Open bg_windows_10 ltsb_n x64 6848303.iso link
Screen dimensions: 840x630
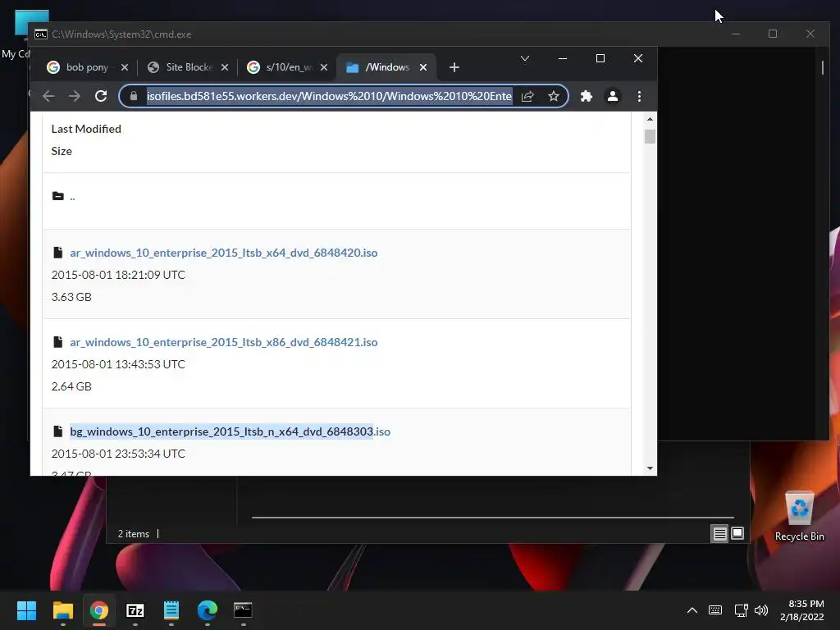tap(230, 431)
